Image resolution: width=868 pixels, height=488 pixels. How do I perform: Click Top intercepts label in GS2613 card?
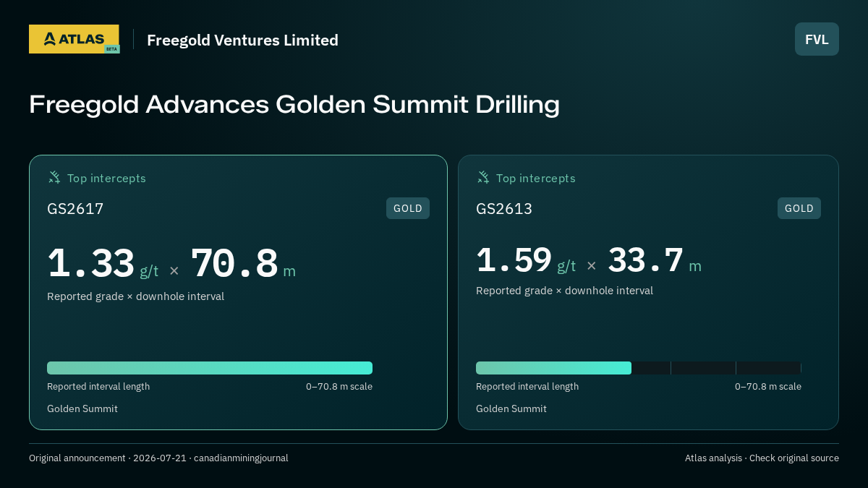535,178
